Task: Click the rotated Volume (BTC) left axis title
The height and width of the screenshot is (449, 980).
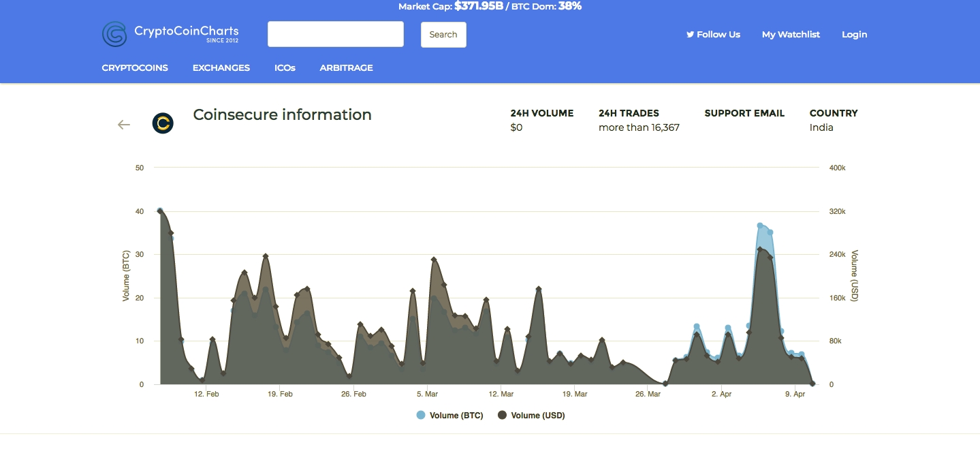Action: pyautogui.click(x=126, y=276)
